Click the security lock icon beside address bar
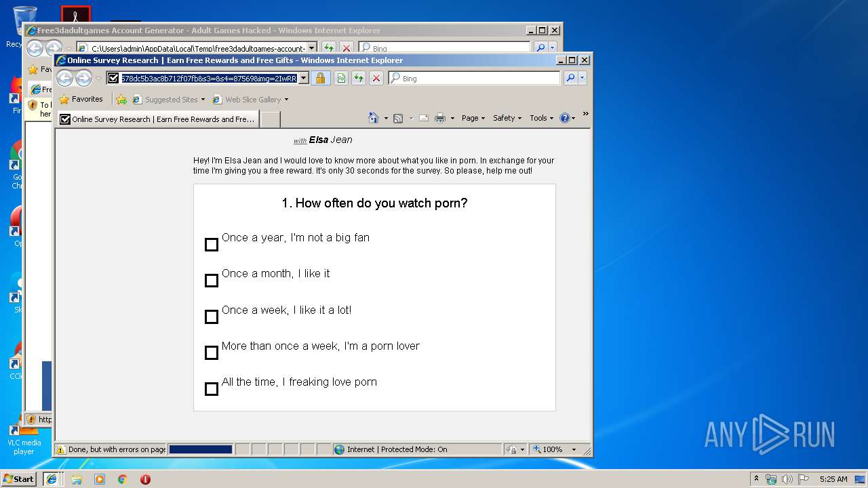This screenshot has width=868, height=488. [321, 78]
